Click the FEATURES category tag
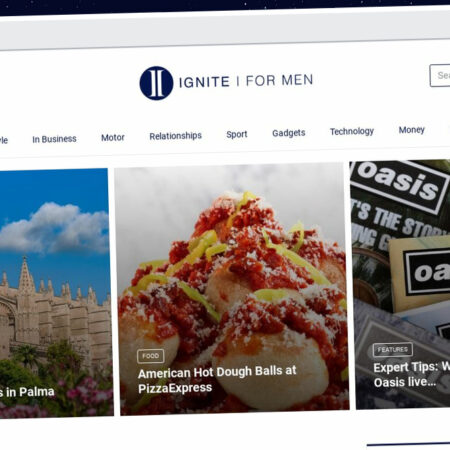This screenshot has width=450, height=450. pyautogui.click(x=393, y=350)
